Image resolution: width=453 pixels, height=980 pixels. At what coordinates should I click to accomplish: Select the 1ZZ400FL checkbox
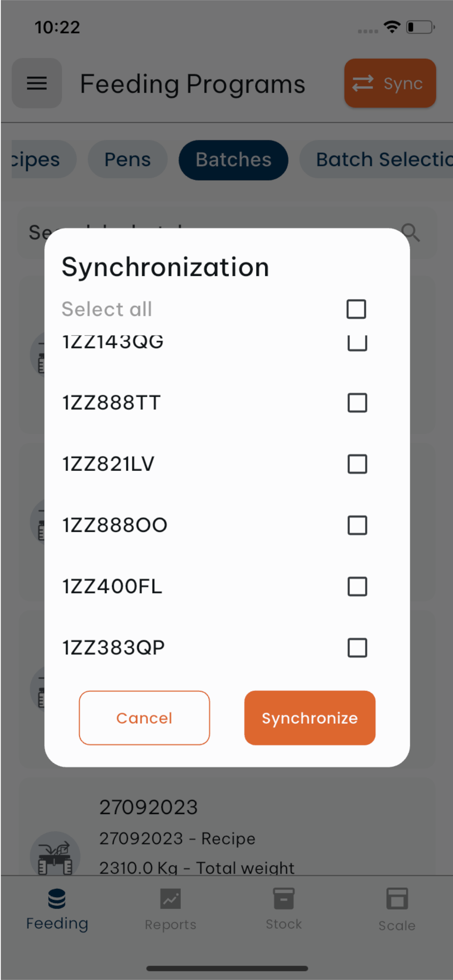point(357,587)
